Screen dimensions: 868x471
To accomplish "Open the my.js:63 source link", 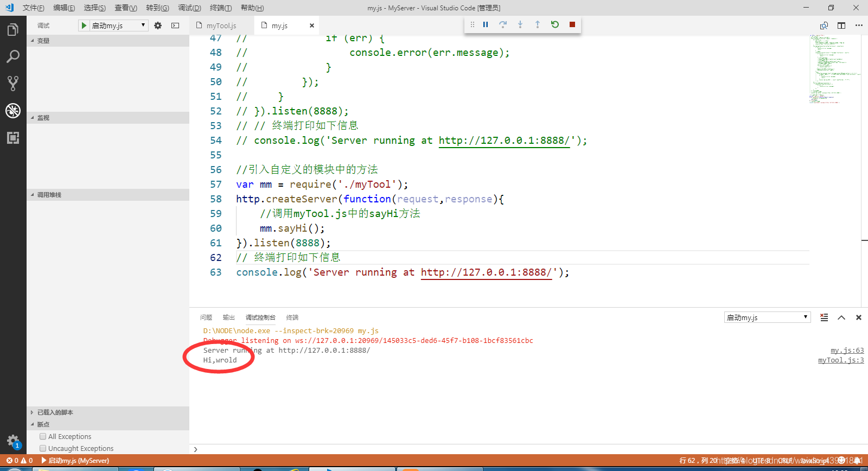I will 847,351.
